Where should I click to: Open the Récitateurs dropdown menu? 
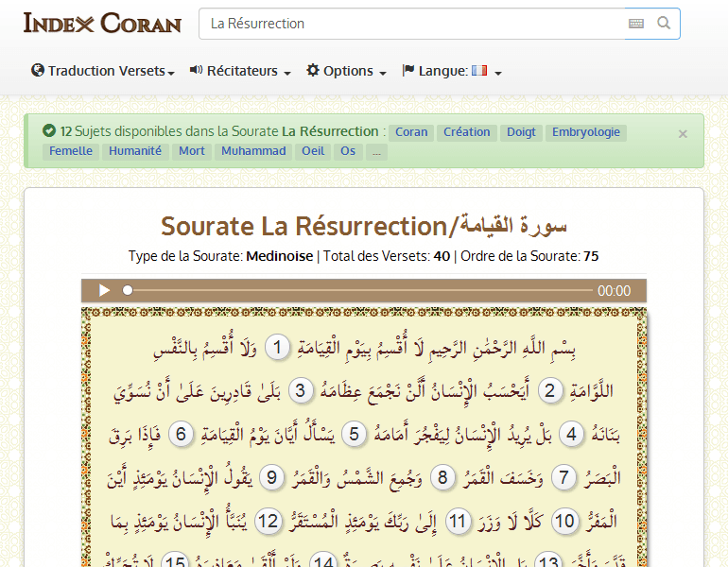pos(240,71)
